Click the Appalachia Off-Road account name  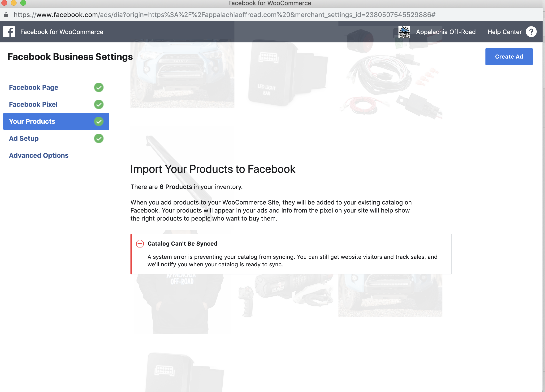(x=446, y=32)
